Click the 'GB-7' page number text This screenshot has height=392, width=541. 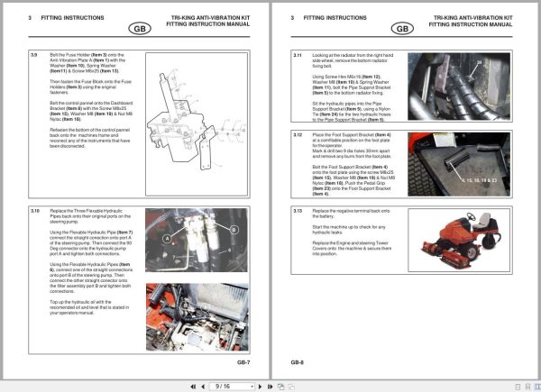pyautogui.click(x=243, y=362)
